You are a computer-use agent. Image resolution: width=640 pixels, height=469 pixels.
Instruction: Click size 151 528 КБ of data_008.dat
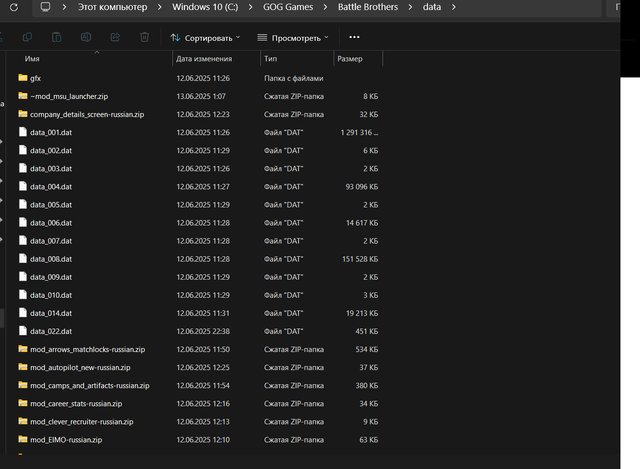click(360, 259)
